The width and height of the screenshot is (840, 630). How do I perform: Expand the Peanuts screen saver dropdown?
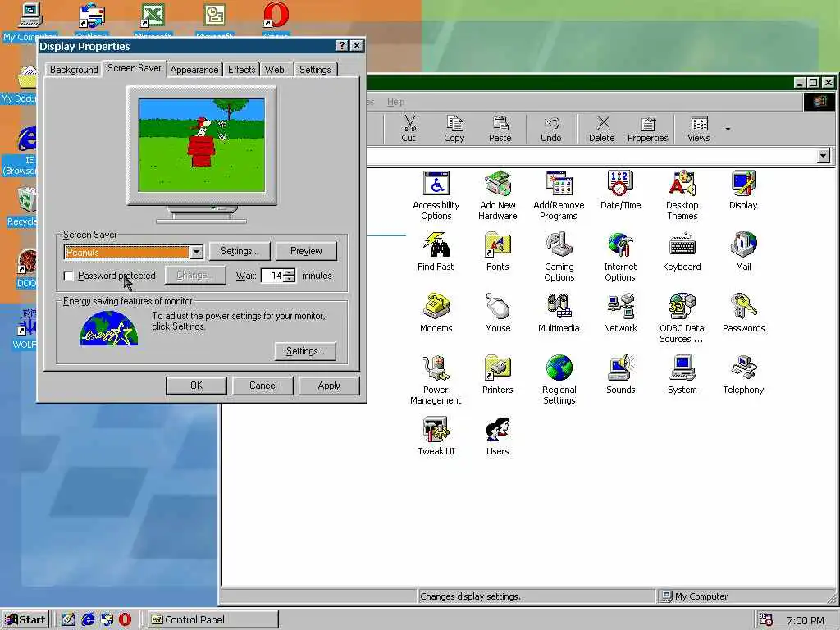pos(197,252)
